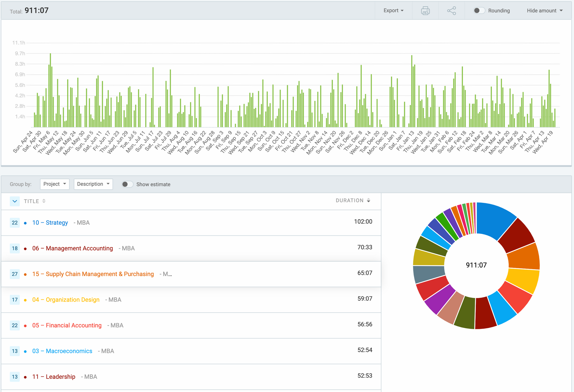Expand the 22 entries of Financial Accounting
Image resolution: width=574 pixels, height=392 pixels.
point(15,325)
